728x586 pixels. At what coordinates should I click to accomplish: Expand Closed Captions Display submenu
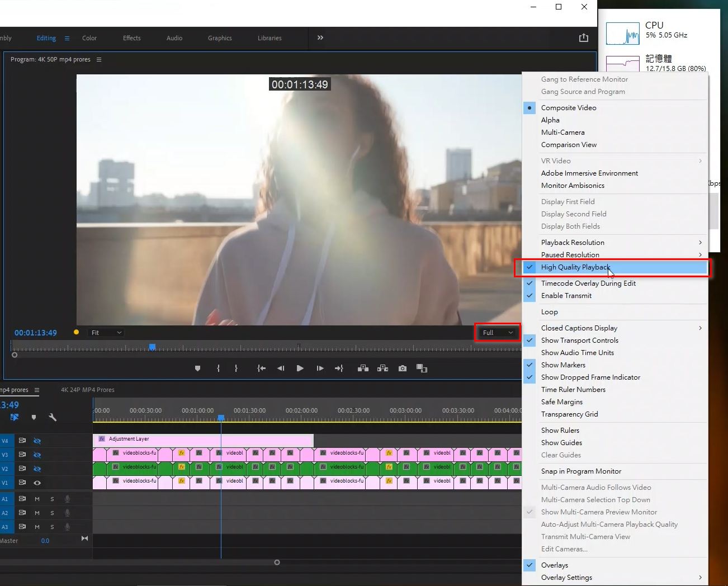pos(615,328)
